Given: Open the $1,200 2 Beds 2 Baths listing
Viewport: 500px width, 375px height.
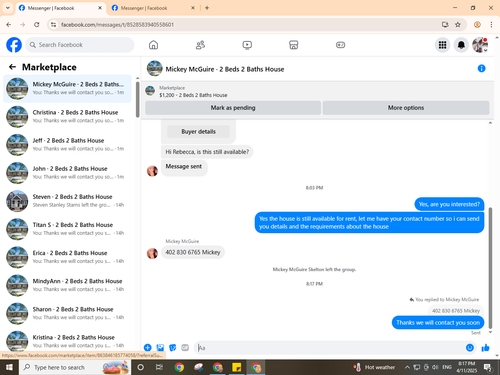Looking at the screenshot, I should pyautogui.click(x=193, y=95).
